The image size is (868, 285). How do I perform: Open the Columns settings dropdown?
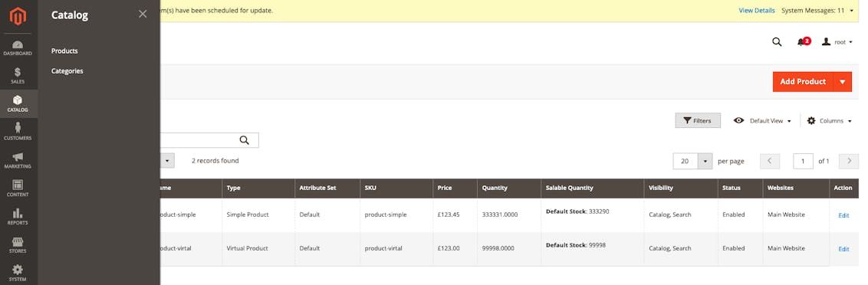(x=829, y=120)
